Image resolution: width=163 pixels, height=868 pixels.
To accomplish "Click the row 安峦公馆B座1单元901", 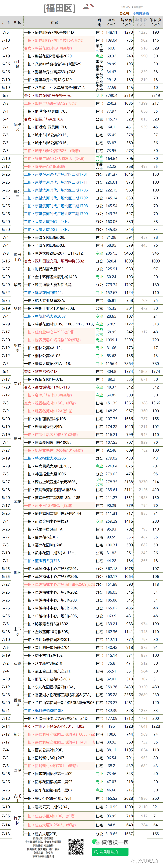I will click(81, 798).
